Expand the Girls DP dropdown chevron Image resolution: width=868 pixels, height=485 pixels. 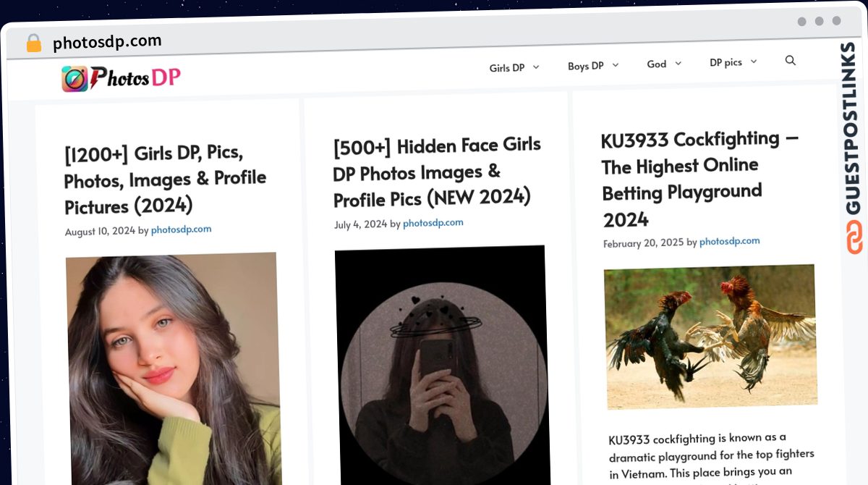[536, 67]
